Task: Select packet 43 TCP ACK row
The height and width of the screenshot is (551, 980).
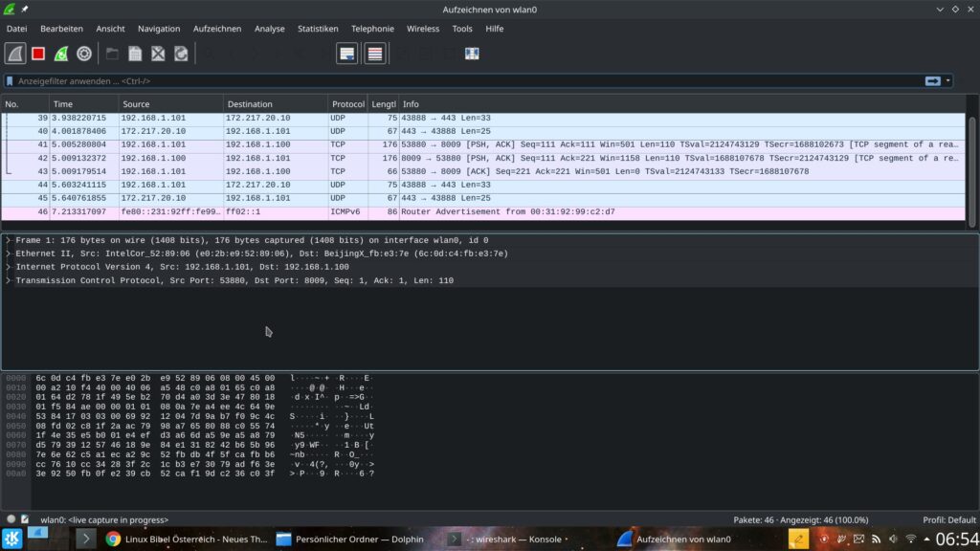Action: click(x=483, y=172)
